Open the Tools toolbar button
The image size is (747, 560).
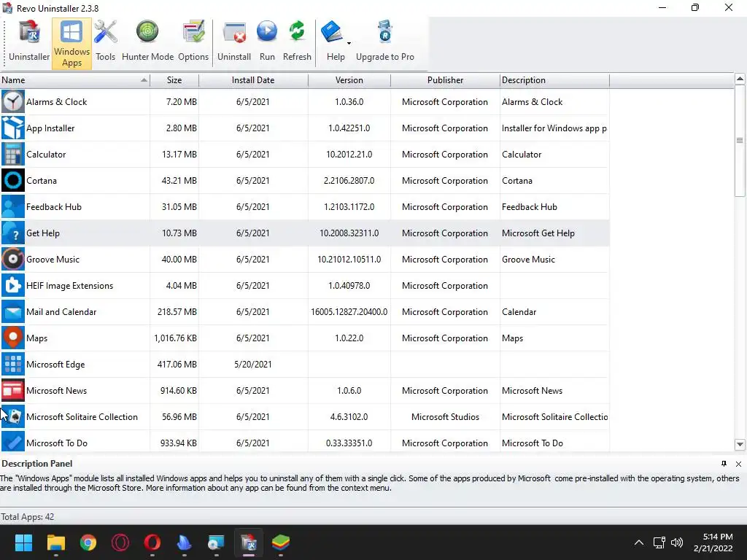point(105,42)
